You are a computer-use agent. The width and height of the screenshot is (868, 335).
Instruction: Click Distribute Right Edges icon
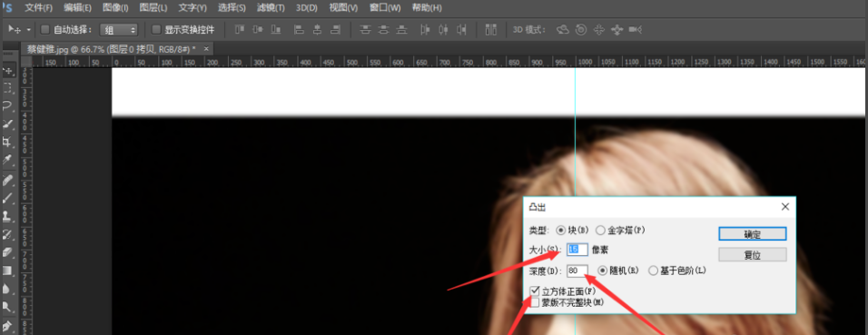point(461,29)
